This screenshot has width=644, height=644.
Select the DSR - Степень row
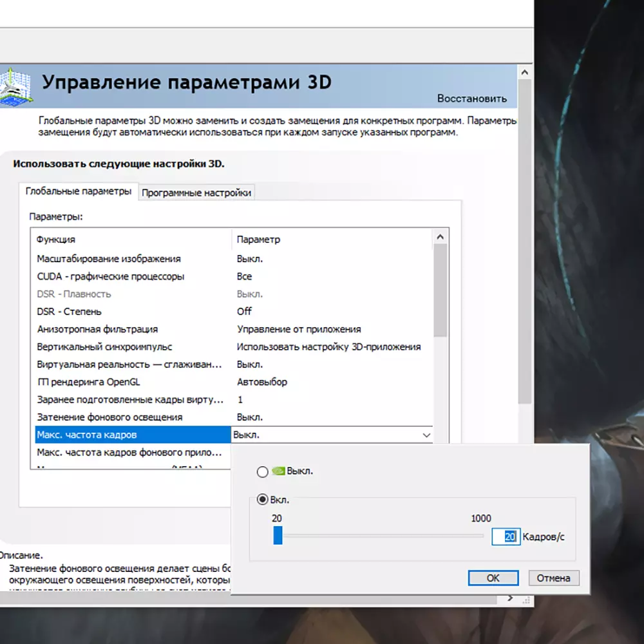[234, 311]
